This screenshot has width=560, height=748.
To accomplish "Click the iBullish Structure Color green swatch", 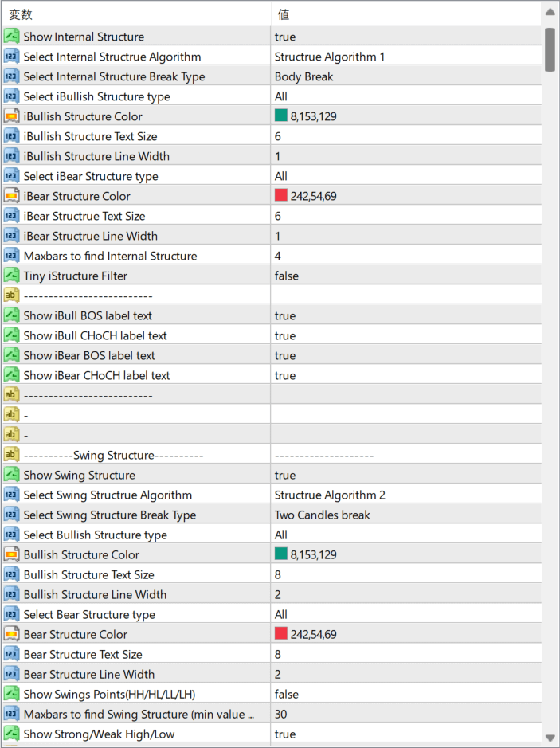I will pos(281,116).
